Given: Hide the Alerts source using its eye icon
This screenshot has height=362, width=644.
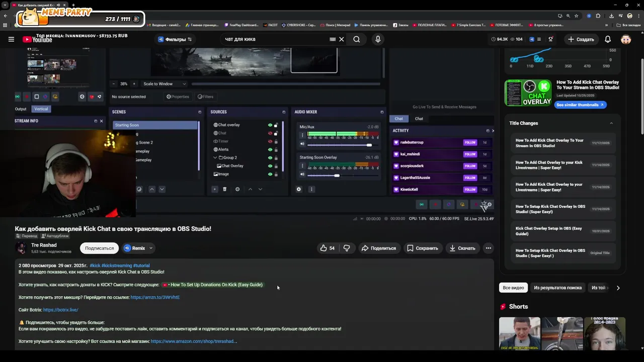Looking at the screenshot, I should (x=270, y=149).
